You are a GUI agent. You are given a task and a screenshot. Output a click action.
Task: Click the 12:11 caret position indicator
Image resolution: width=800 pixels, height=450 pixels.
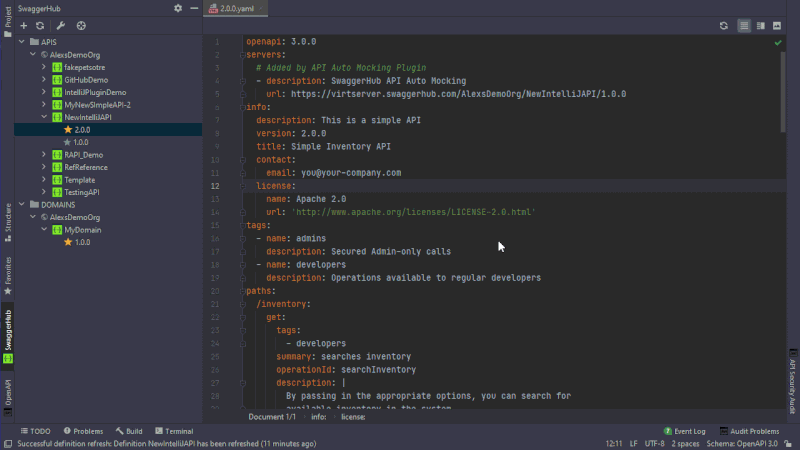[x=614, y=444]
